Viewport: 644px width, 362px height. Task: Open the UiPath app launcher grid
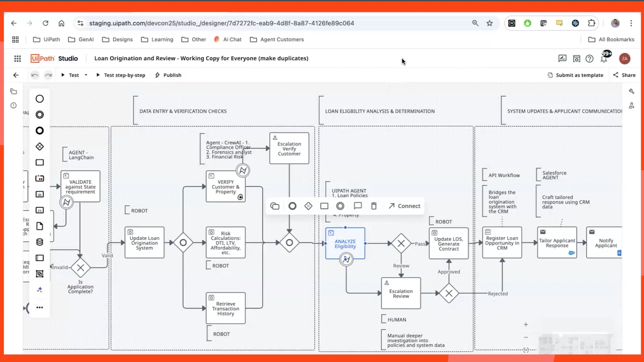18,59
